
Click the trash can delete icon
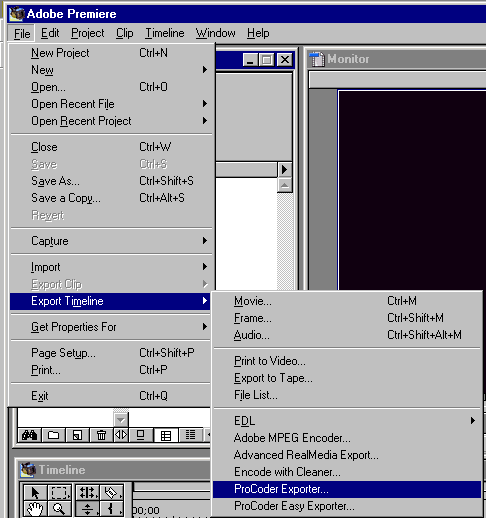[101, 435]
